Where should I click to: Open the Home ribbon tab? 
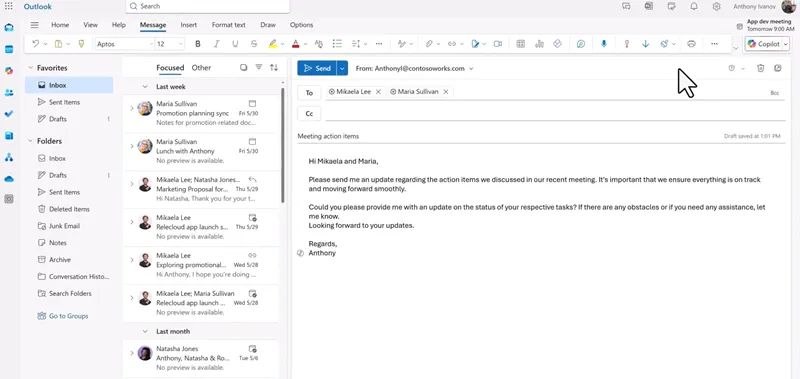(x=60, y=25)
